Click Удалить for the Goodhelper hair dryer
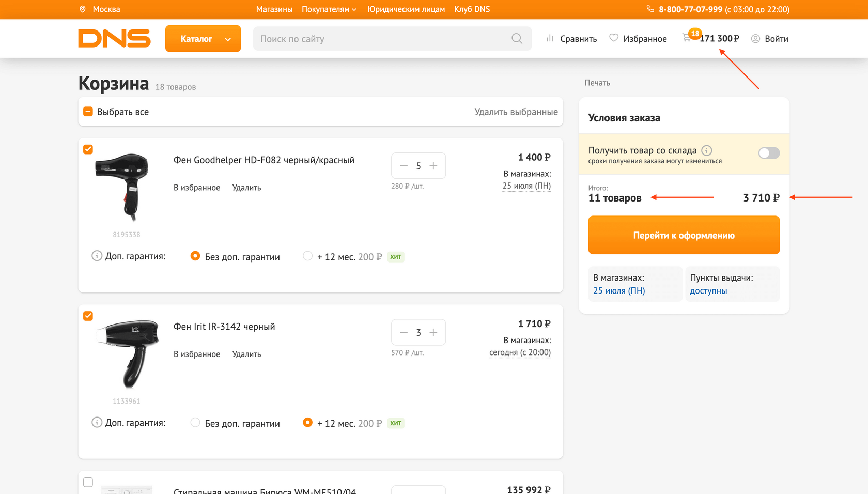The height and width of the screenshot is (494, 868). [x=246, y=188]
